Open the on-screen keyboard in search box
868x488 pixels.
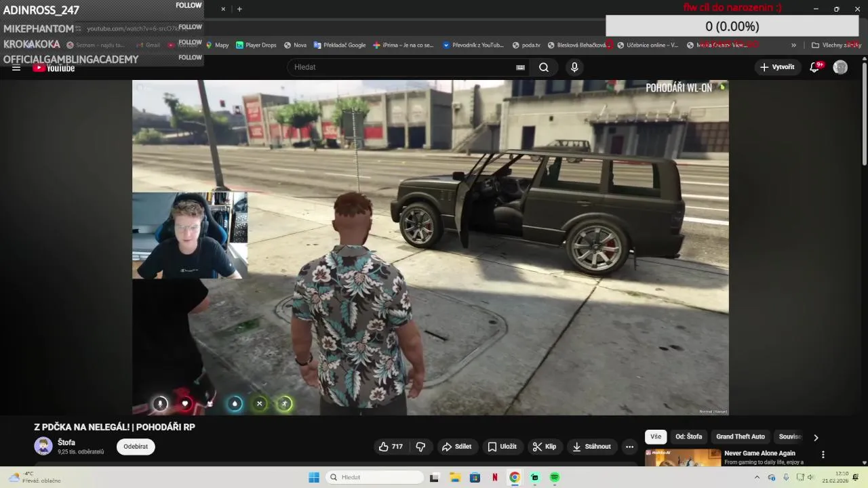(520, 67)
